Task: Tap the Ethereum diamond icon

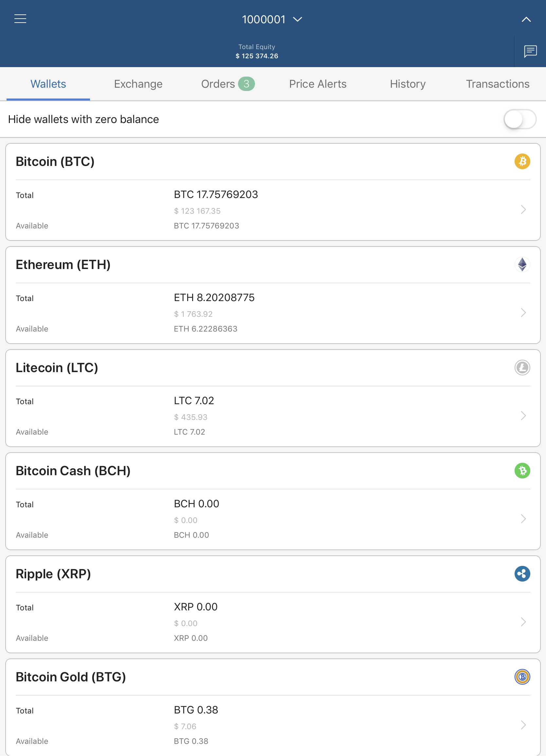Action: pyautogui.click(x=522, y=264)
